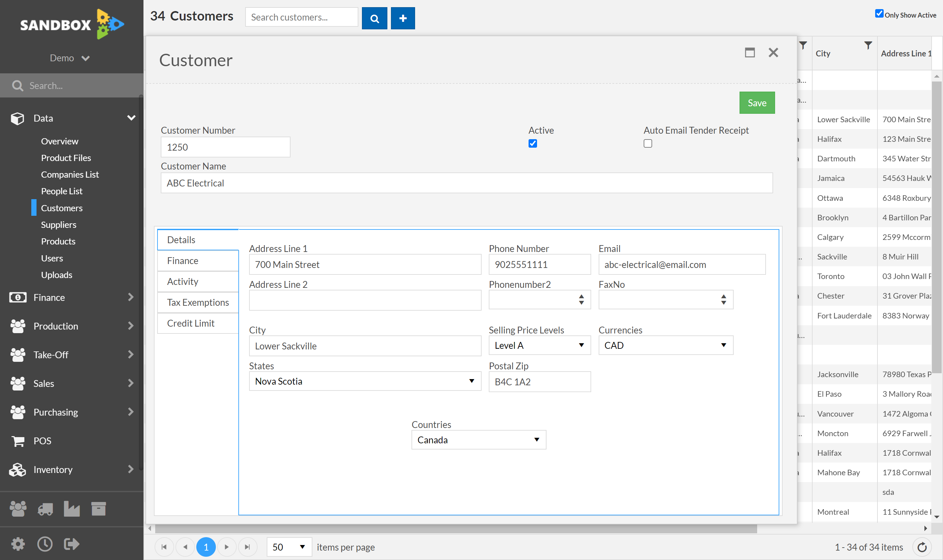Uncheck the Active customer checkbox
Viewport: 943px width, 560px height.
(532, 143)
